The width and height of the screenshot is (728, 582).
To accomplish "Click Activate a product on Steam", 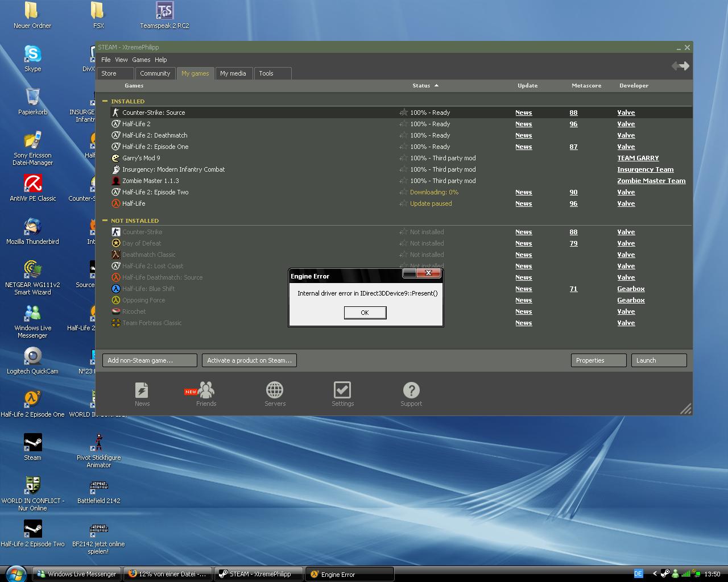I will (x=249, y=360).
